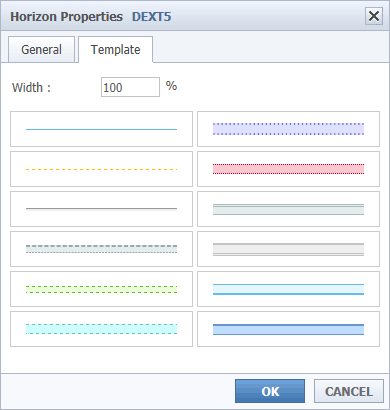Choose the purple dotted band template

click(288, 129)
